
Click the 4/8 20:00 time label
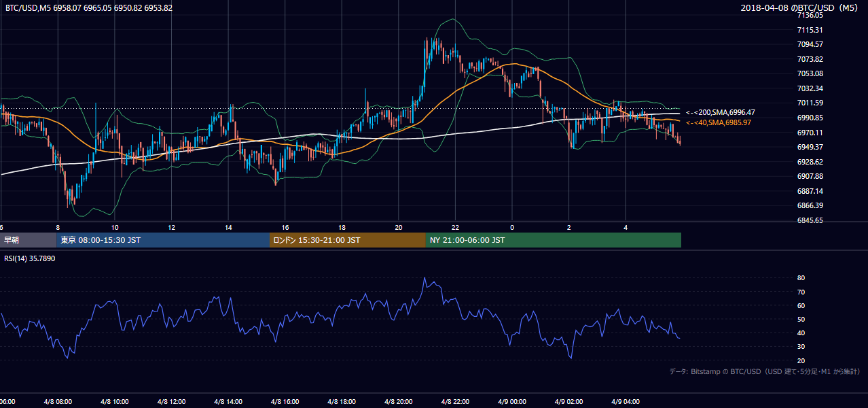tap(397, 402)
